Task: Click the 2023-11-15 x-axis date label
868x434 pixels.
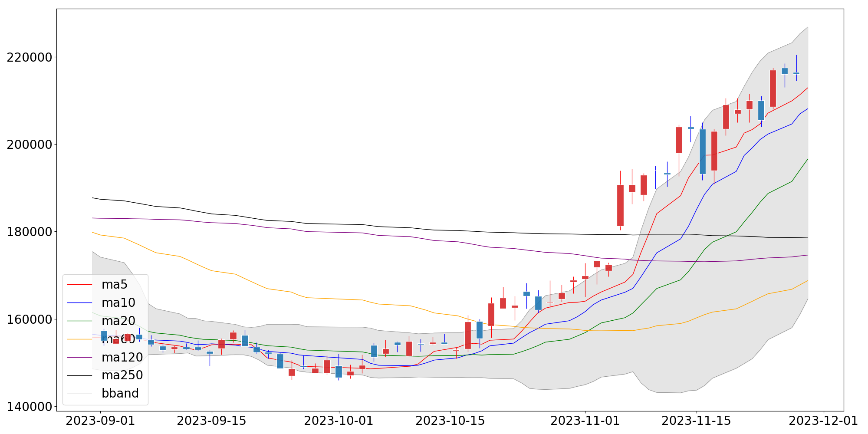Action: click(697, 421)
